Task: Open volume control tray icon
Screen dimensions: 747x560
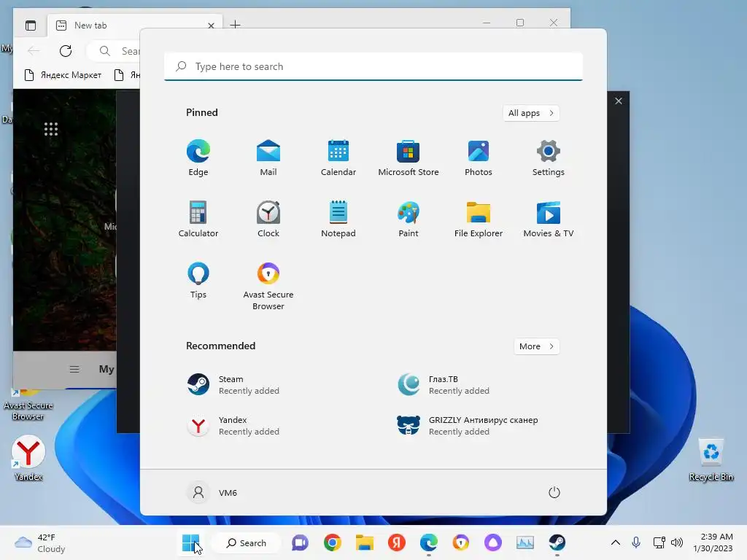Action: point(676,542)
